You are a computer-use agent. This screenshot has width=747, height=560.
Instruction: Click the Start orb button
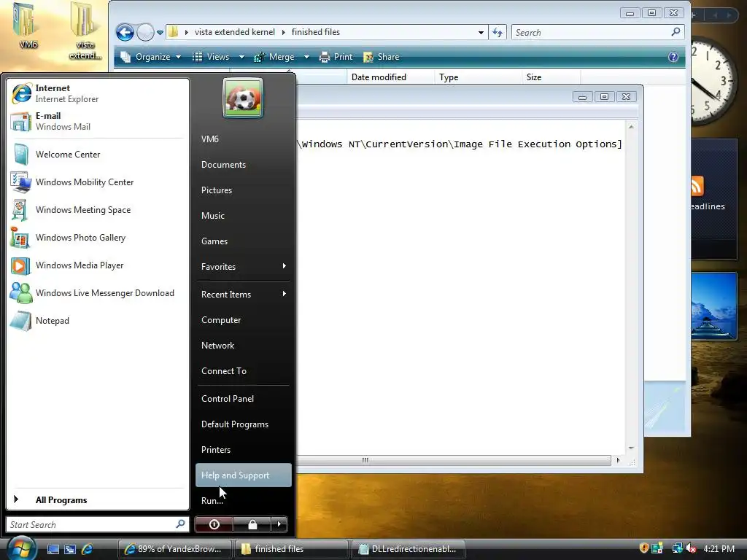21,548
